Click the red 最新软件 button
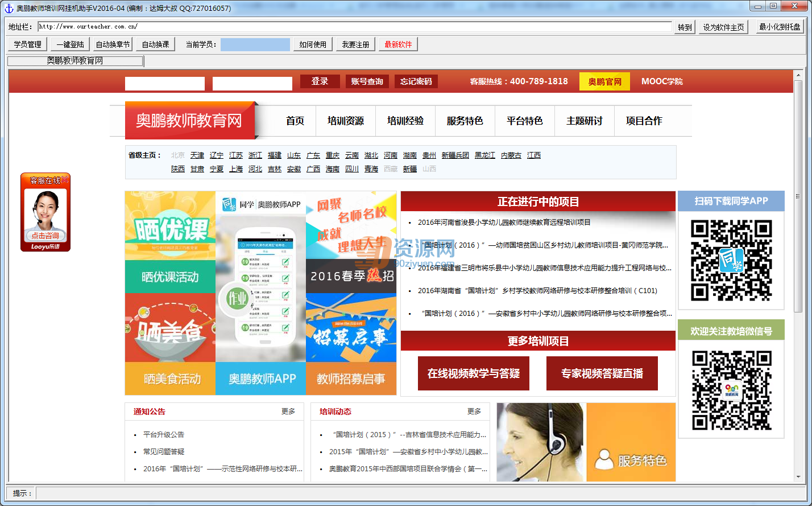812x506 pixels. [x=398, y=44]
